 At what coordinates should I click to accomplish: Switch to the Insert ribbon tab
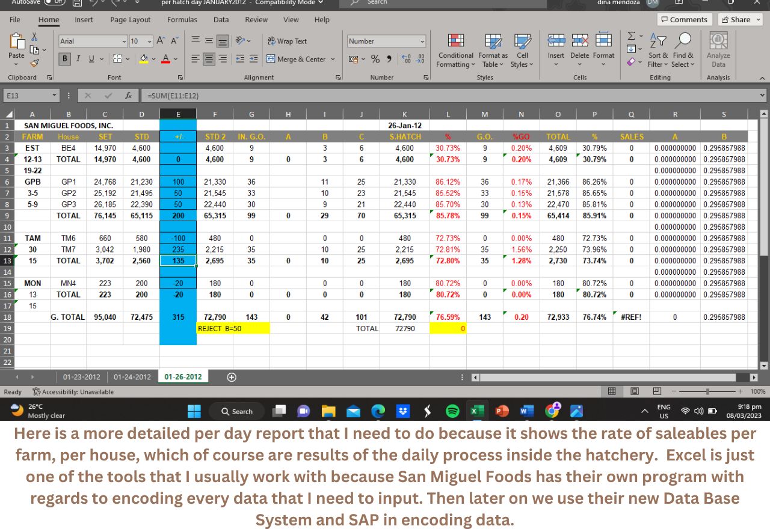[84, 20]
